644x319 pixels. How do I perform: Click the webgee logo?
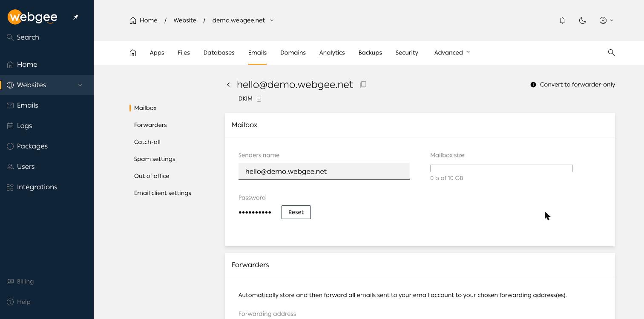32,17
